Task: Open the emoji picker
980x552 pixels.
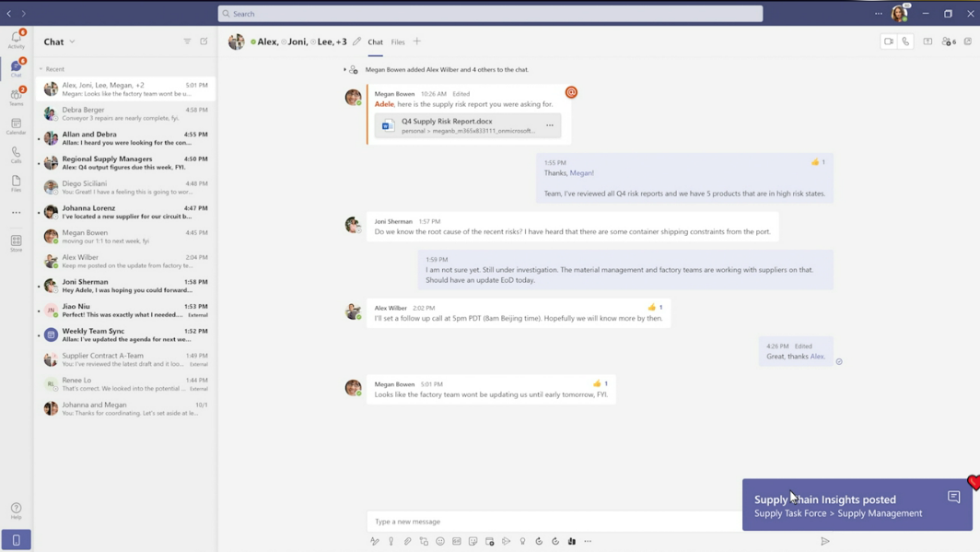Action: 440,541
